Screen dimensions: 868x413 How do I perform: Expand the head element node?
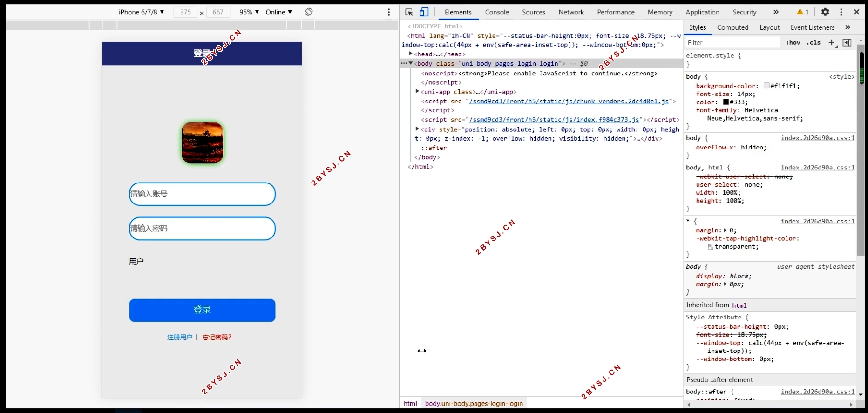[x=411, y=54]
